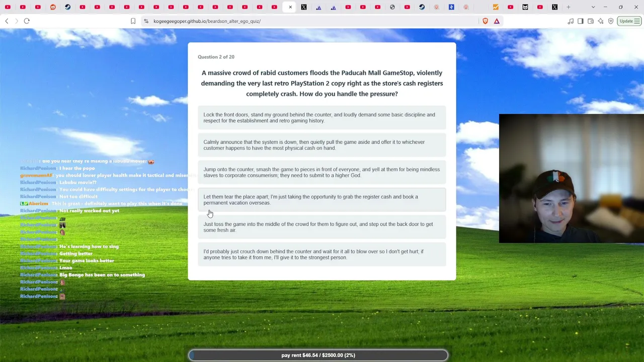This screenshot has width=644, height=362.
Task: Choose answer 'I'd probably just crouch down'
Action: (321, 254)
